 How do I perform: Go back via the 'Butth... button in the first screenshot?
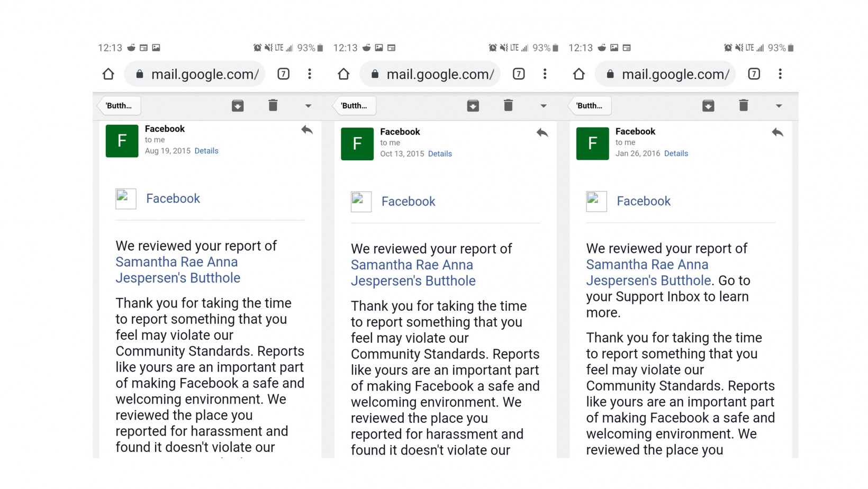(x=119, y=106)
